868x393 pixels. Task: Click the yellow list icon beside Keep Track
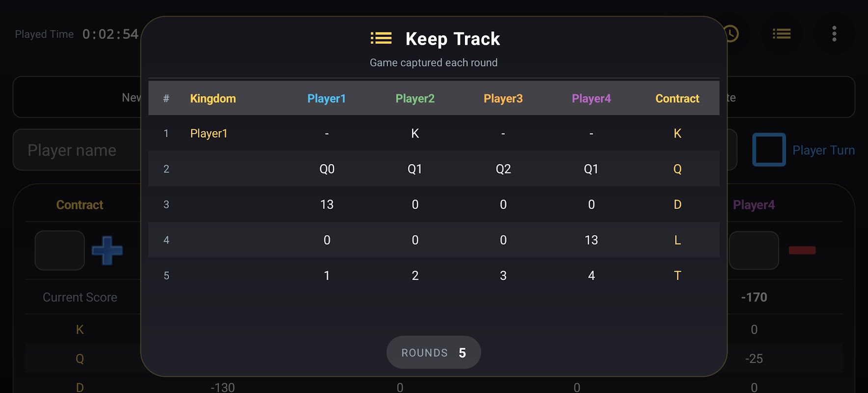click(381, 38)
